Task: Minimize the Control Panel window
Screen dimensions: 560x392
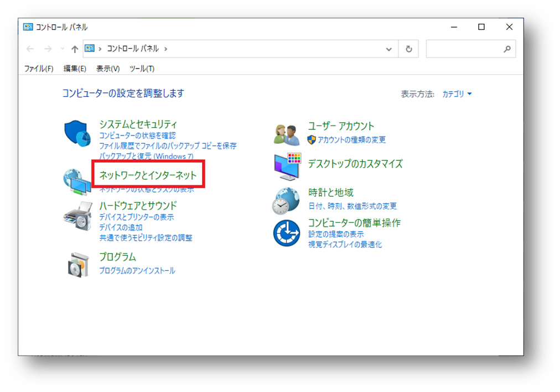Action: coord(454,27)
